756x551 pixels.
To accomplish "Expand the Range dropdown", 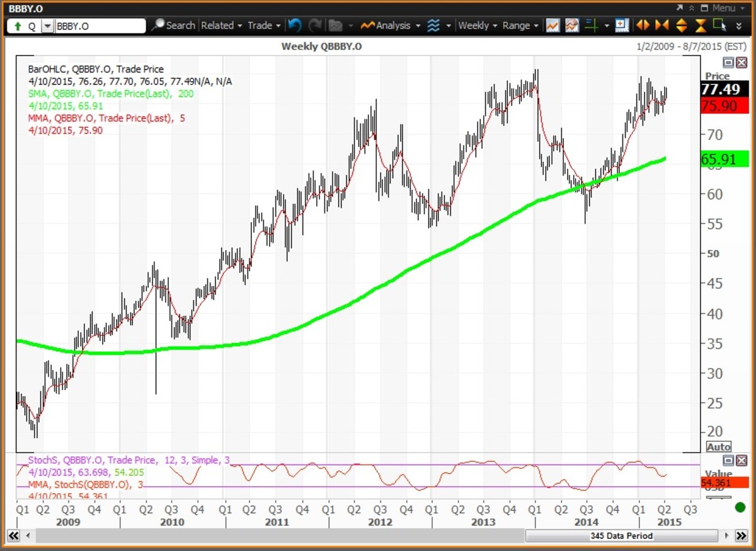I will coord(520,26).
